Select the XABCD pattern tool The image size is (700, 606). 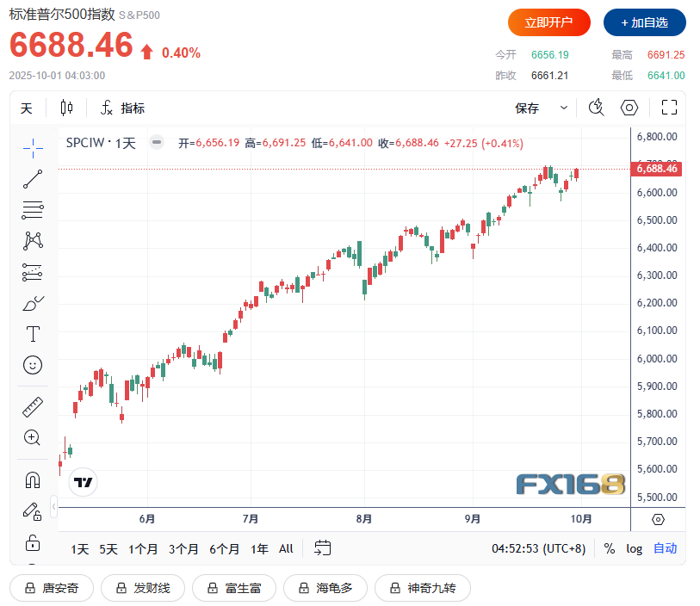pos(33,240)
